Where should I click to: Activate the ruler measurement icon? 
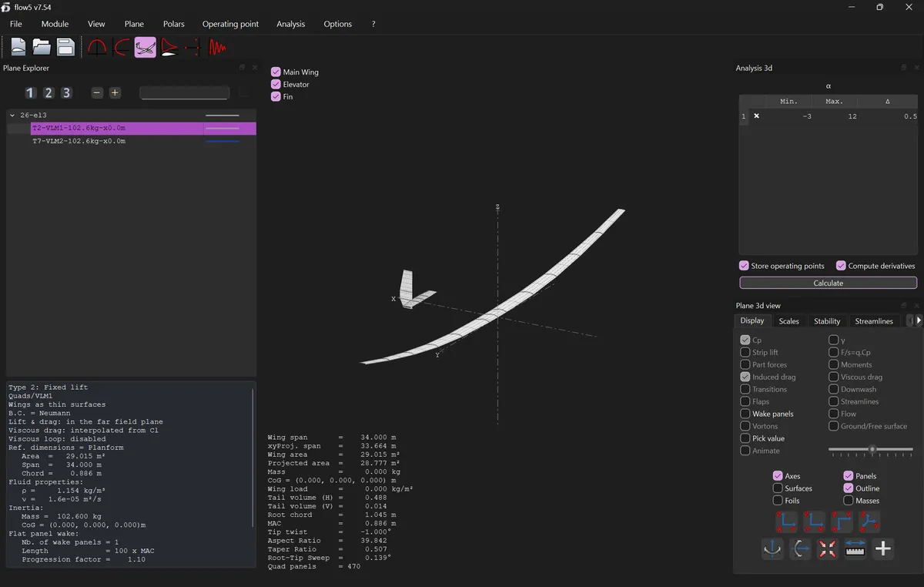(x=855, y=548)
